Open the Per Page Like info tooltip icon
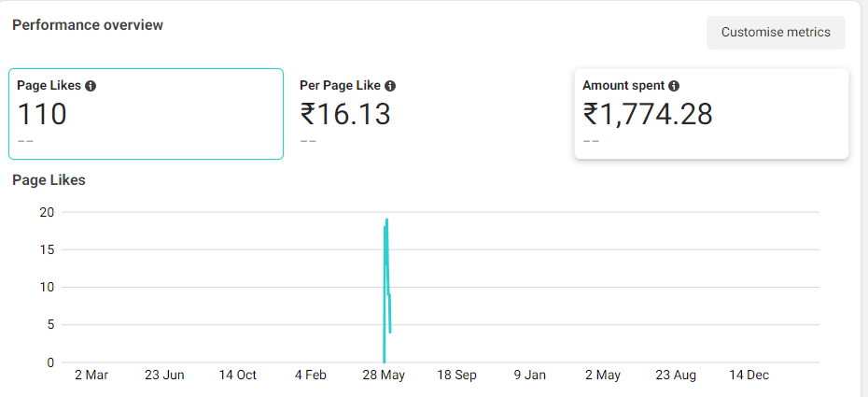This screenshot has width=868, height=397. click(x=390, y=85)
